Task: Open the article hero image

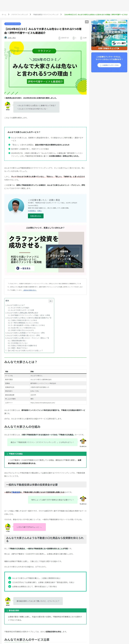Action: (x=45, y=68)
